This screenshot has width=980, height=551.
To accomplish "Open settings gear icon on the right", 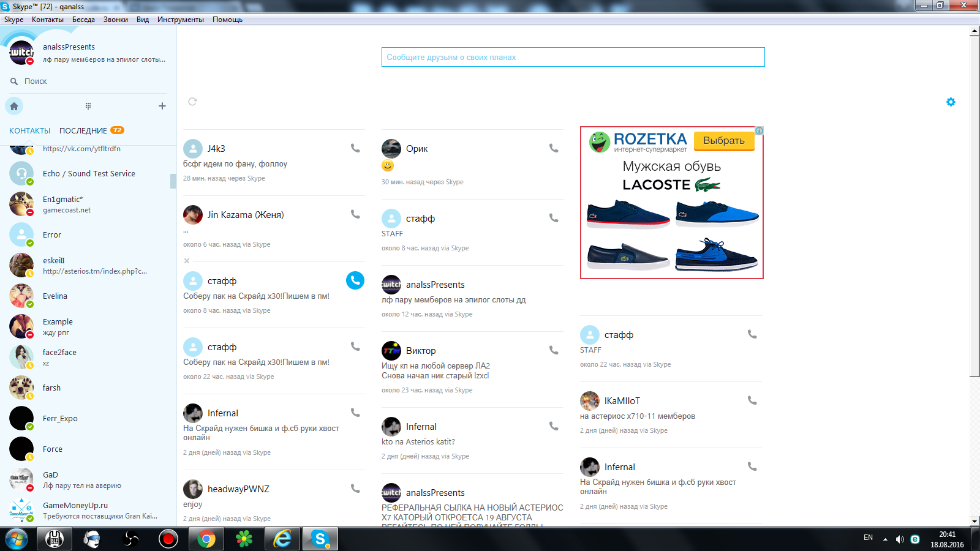I will 951,102.
